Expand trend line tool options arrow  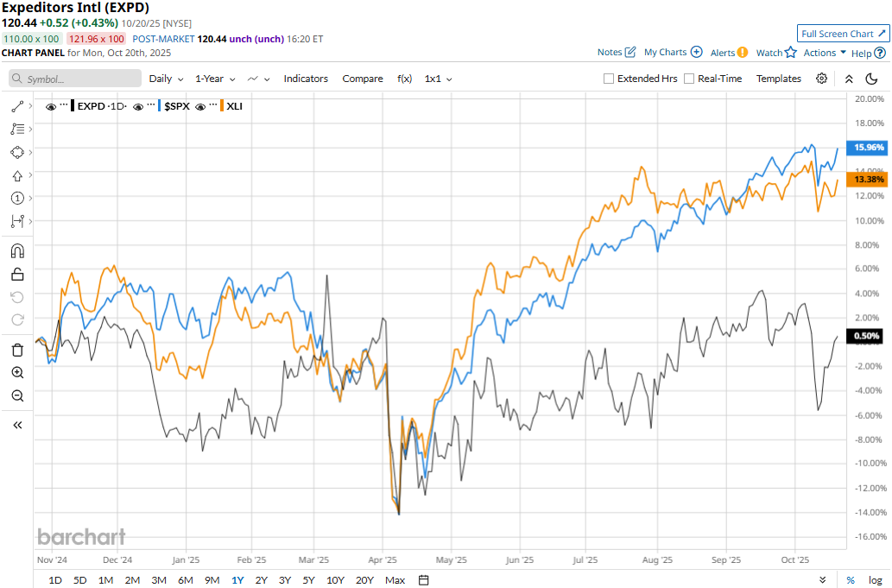[30, 106]
